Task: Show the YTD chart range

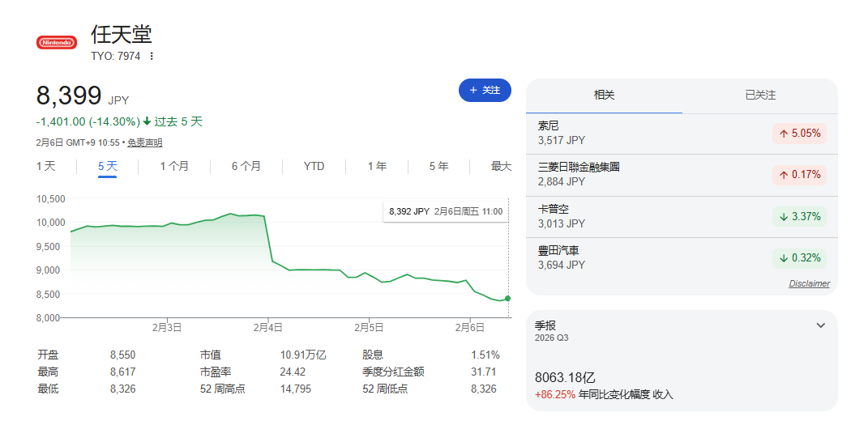Action: click(x=314, y=166)
